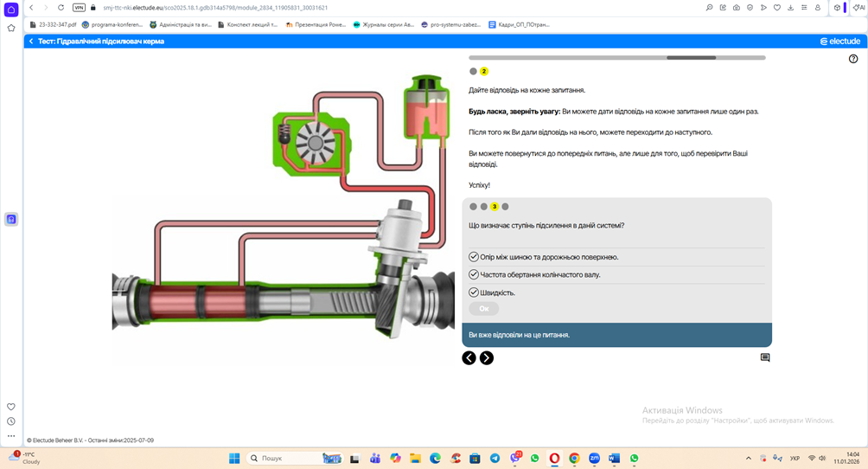Open the УКР language input switcher
Screen dimensions: 868x469
(x=795, y=458)
